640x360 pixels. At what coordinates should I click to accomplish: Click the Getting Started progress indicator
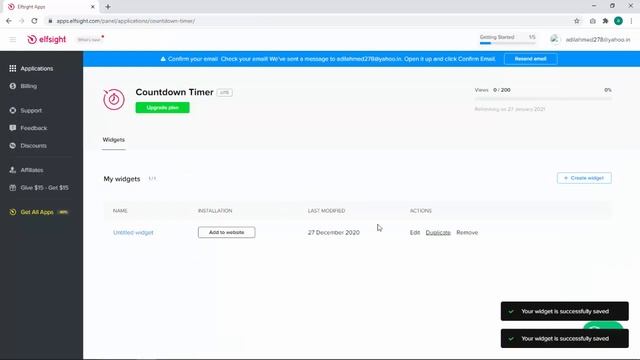(507, 39)
